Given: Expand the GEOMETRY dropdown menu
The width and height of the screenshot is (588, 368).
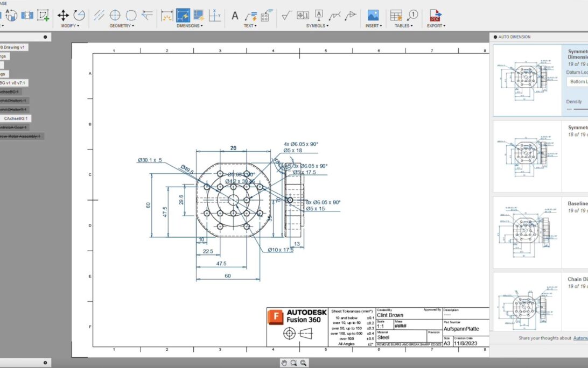Looking at the screenshot, I should pyautogui.click(x=121, y=25).
